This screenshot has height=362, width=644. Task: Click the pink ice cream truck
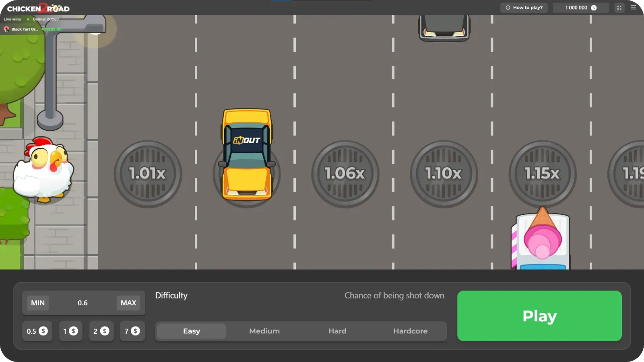coord(541,238)
